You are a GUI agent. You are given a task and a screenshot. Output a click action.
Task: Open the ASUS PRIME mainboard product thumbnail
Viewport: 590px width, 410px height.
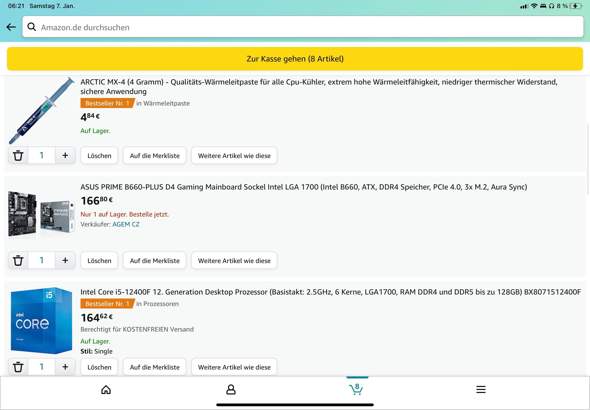[41, 213]
